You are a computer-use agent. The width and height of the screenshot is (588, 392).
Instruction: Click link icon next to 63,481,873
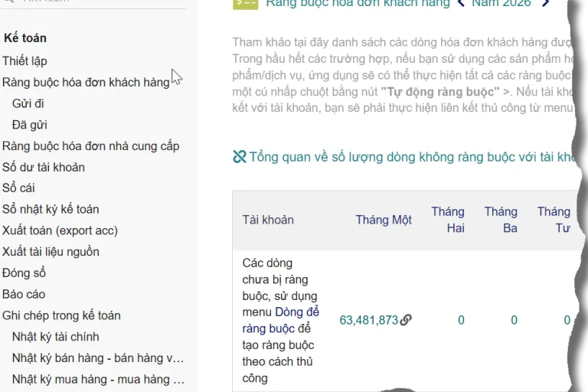406,320
